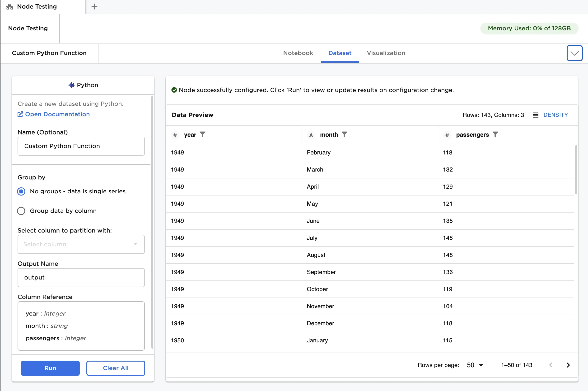Click the previous page left arrow

tap(551, 365)
